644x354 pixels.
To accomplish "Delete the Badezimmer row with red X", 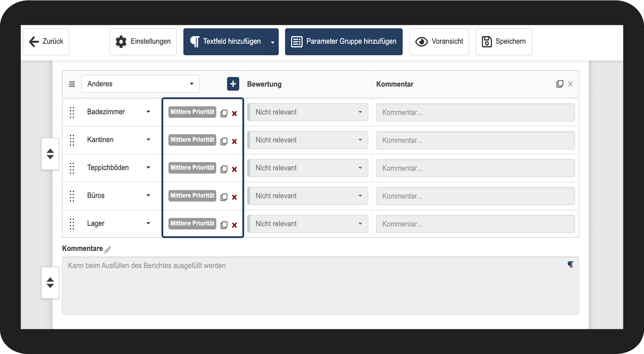I will point(234,114).
